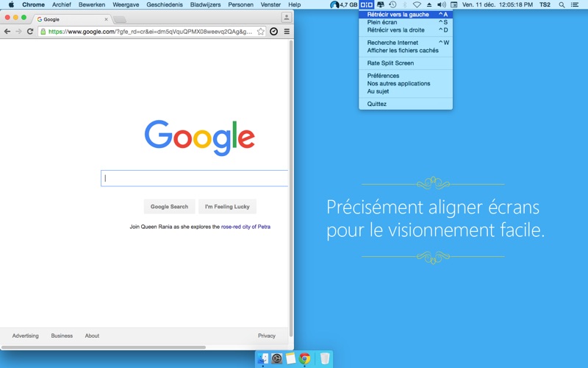Click Quittez to quit the app
This screenshot has height=368, width=588.
[x=406, y=104]
